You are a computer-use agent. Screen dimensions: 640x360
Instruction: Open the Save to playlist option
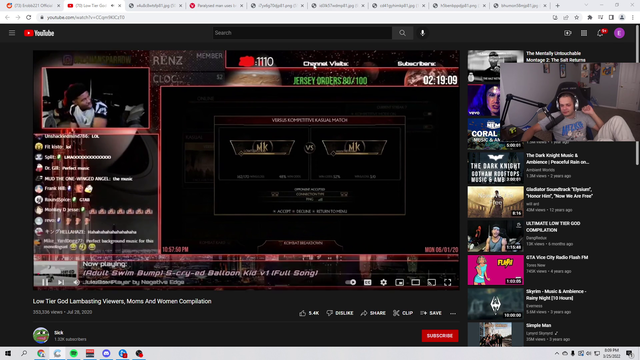[x=431, y=313]
